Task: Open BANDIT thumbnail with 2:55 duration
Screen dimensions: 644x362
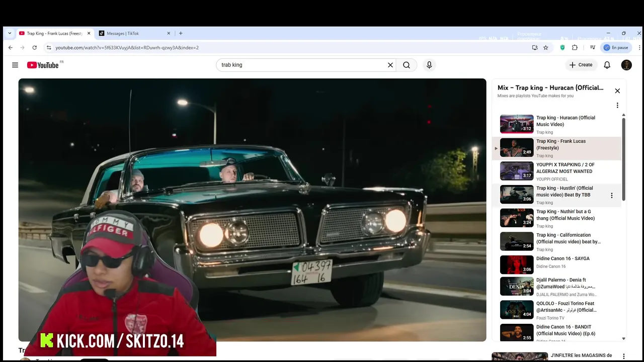Action: coord(517,333)
